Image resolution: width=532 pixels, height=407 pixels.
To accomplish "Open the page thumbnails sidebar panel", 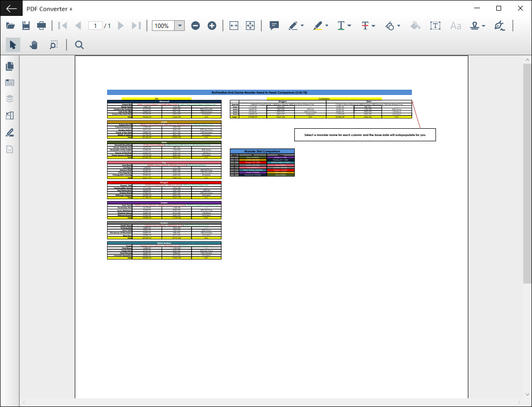I will (10, 66).
